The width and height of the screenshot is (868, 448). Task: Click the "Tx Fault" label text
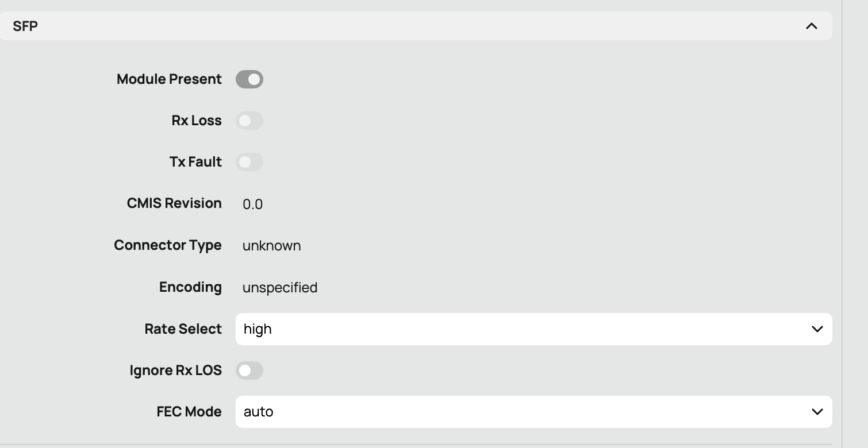click(x=195, y=162)
